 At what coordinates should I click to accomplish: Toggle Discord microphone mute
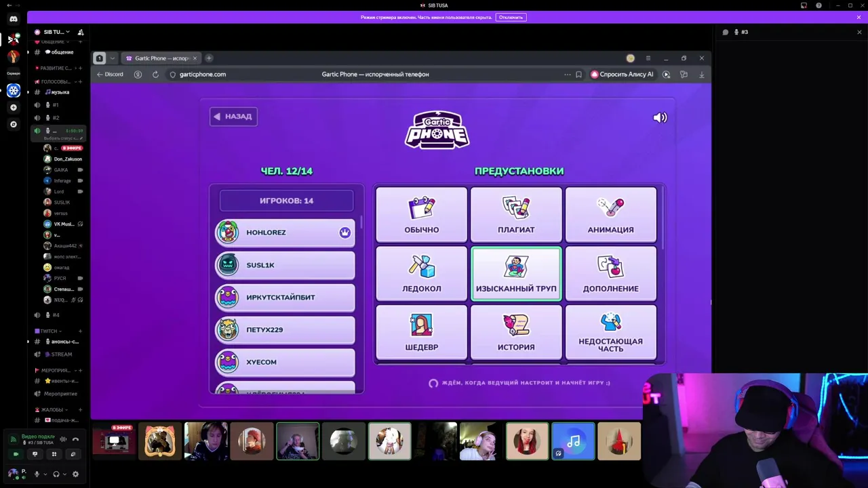pyautogui.click(x=37, y=474)
